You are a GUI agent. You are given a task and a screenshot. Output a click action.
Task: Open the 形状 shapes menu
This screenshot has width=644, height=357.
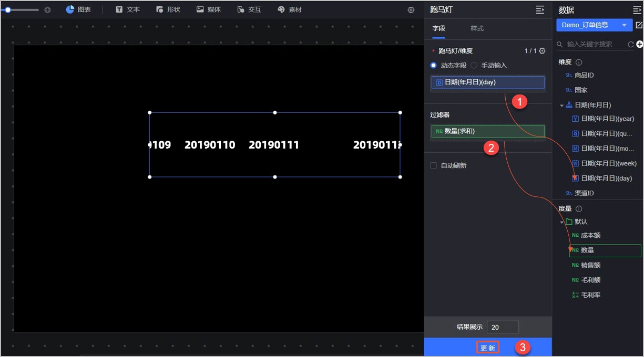coord(168,9)
